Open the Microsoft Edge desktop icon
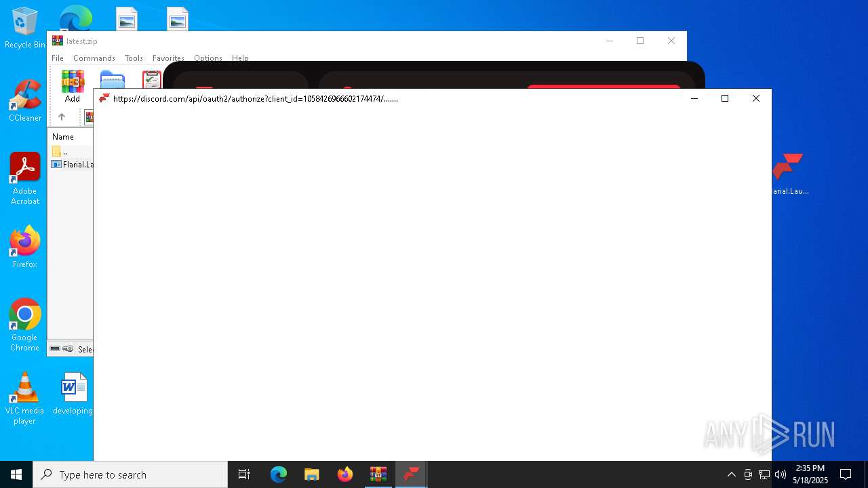The image size is (868, 488). tap(76, 17)
